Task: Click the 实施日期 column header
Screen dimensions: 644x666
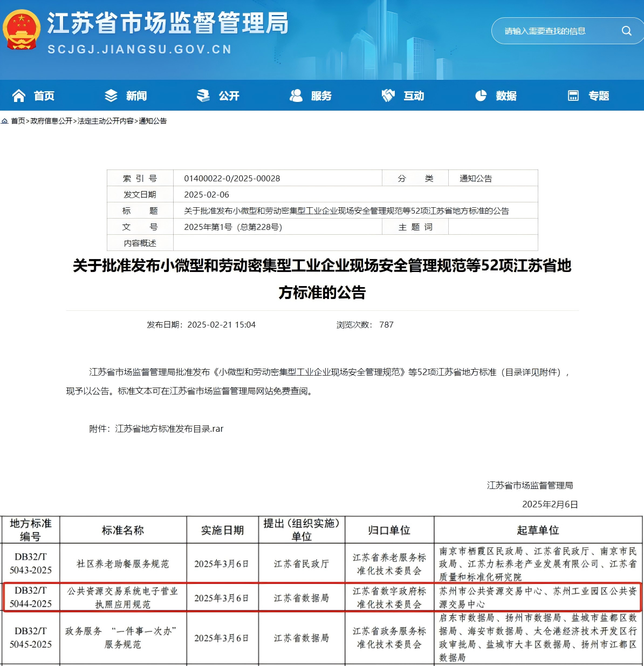Action: [223, 530]
